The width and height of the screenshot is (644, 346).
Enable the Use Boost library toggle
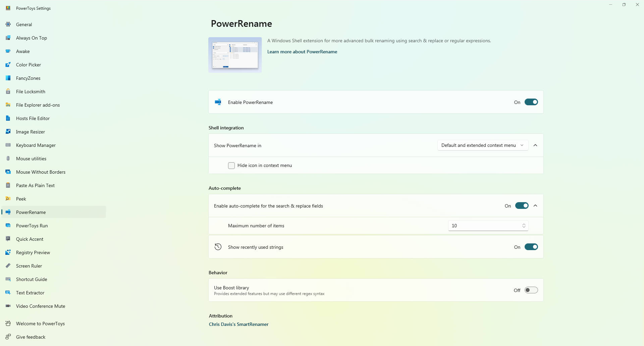531,290
